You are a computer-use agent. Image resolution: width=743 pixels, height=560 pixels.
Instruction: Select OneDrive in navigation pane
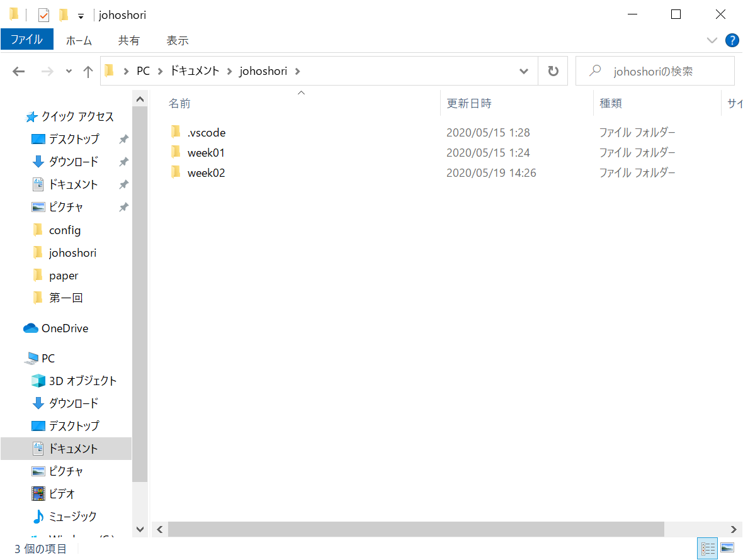65,328
